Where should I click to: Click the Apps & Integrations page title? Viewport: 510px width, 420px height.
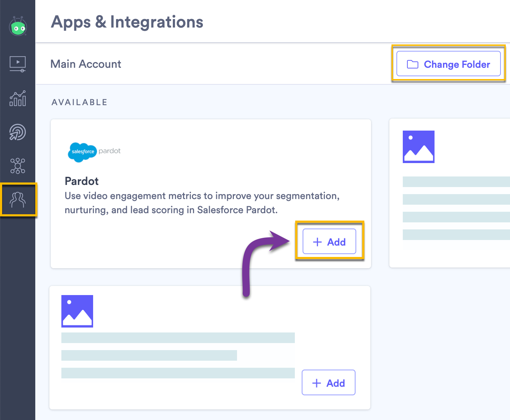127,22
